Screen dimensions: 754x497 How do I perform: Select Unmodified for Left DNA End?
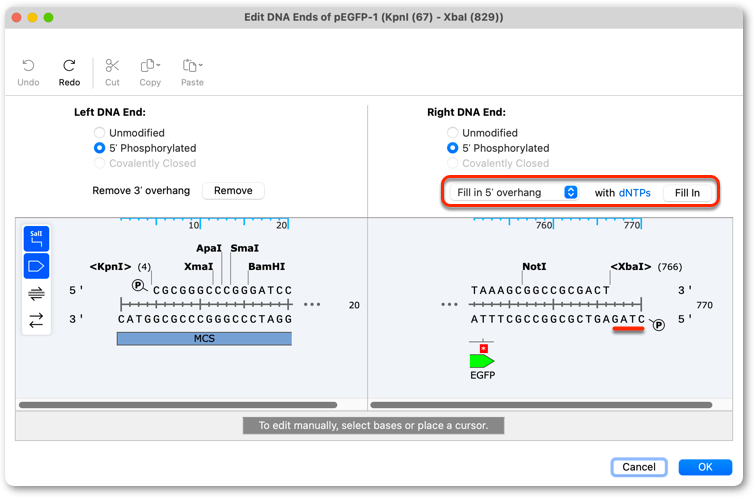(x=99, y=133)
